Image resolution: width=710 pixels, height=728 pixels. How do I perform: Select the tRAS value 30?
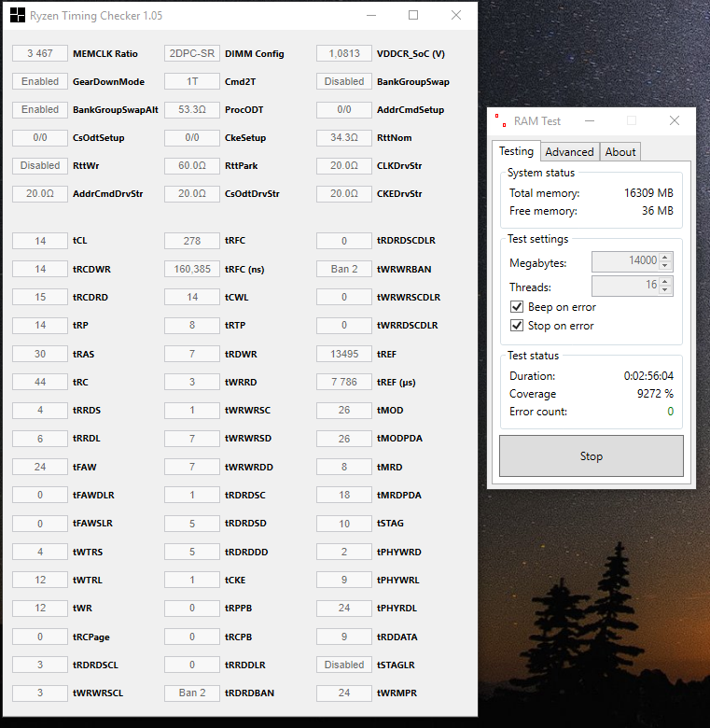[x=40, y=354]
